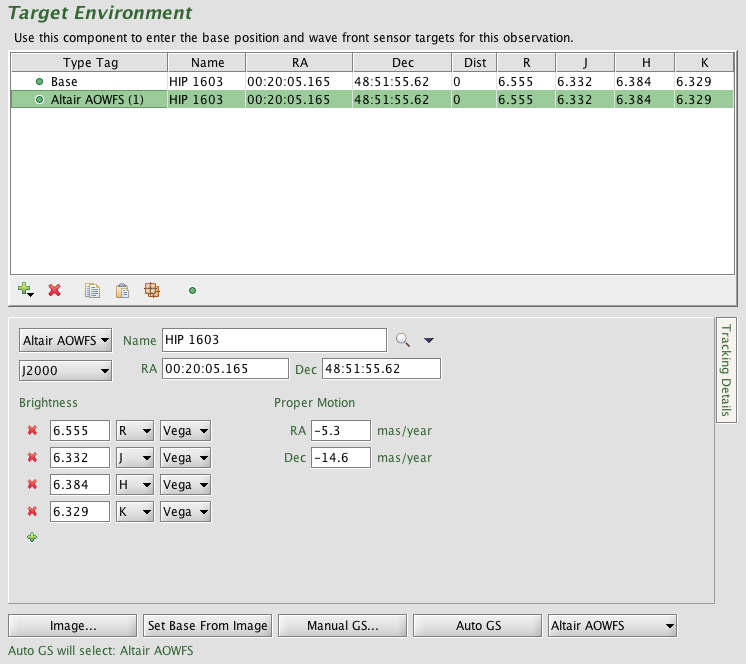Click the Altair AOWFS row H value 6.384

coord(645,99)
